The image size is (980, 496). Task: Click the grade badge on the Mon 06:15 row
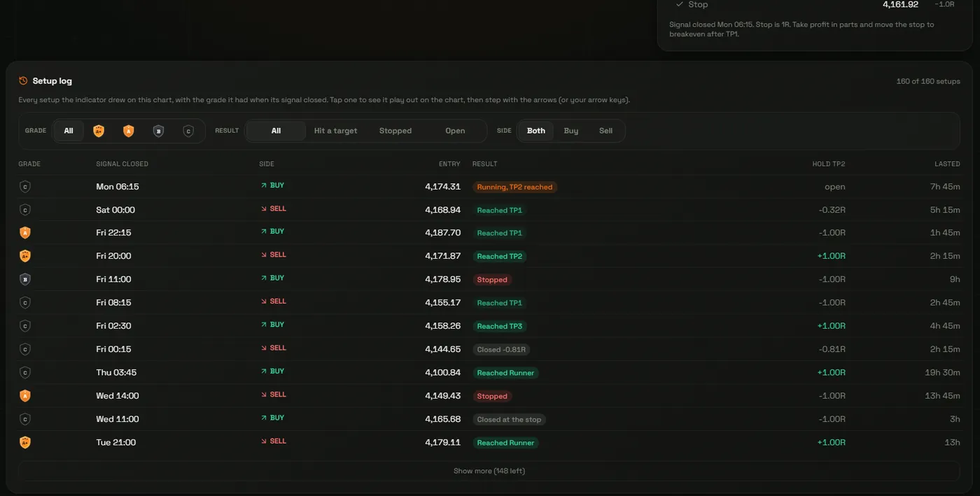25,187
